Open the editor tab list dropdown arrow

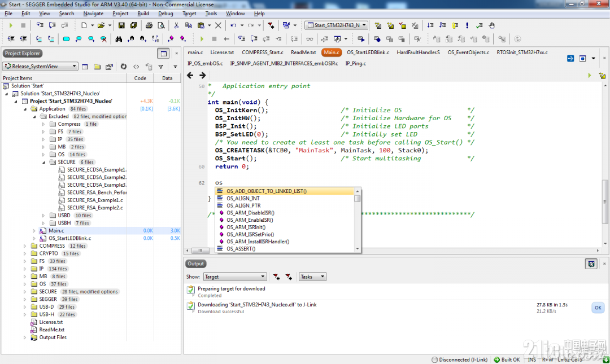tap(593, 58)
